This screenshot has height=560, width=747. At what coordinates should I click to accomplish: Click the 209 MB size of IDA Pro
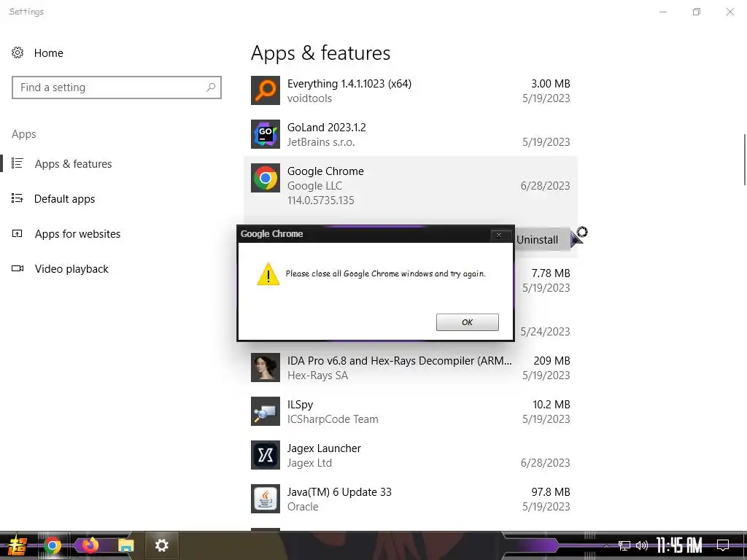pos(551,361)
